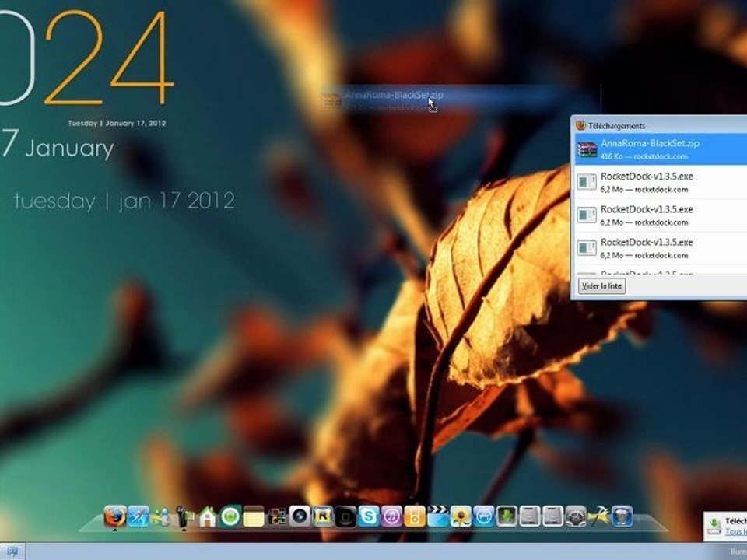
Task: Click the download notification icon near the taskbar
Action: pos(714,527)
